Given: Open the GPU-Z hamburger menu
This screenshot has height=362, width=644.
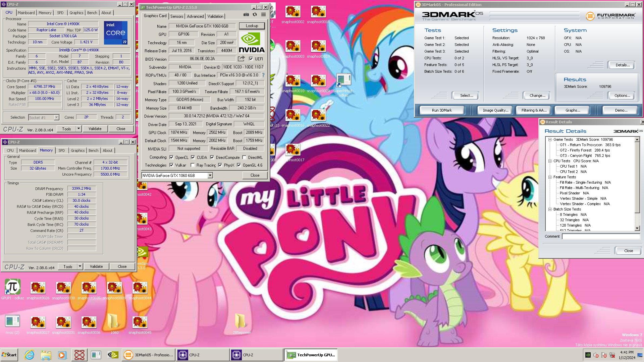Looking at the screenshot, I should [x=264, y=15].
